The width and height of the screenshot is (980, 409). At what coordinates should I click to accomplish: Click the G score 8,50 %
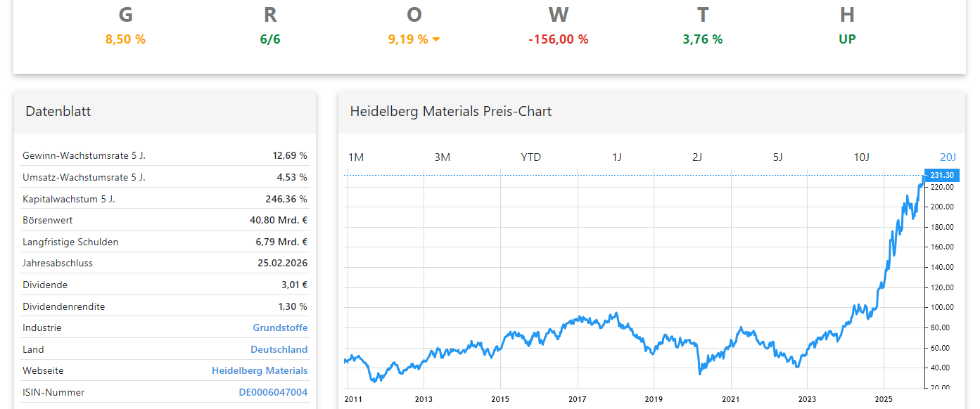point(125,39)
